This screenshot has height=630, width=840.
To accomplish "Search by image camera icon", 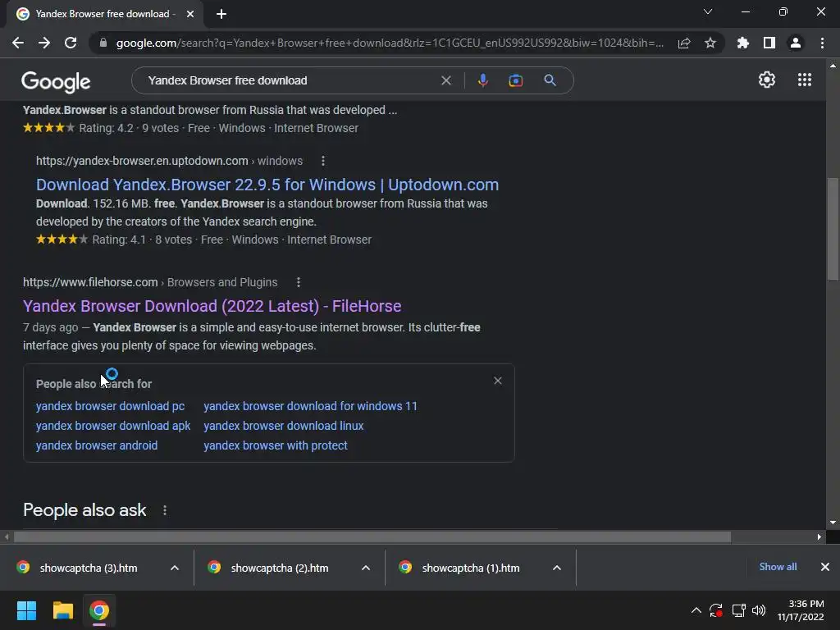I will pyautogui.click(x=515, y=80).
